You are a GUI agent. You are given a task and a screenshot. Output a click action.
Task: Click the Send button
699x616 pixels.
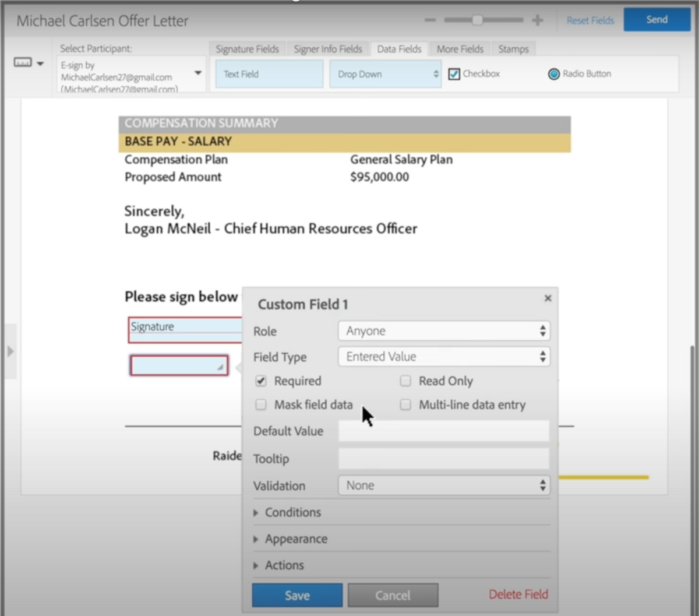(656, 20)
